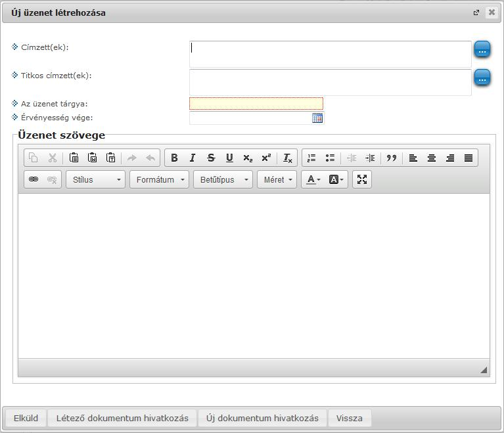Open the Formátum dropdown
Screen dimensions: 504x433
pyautogui.click(x=160, y=179)
